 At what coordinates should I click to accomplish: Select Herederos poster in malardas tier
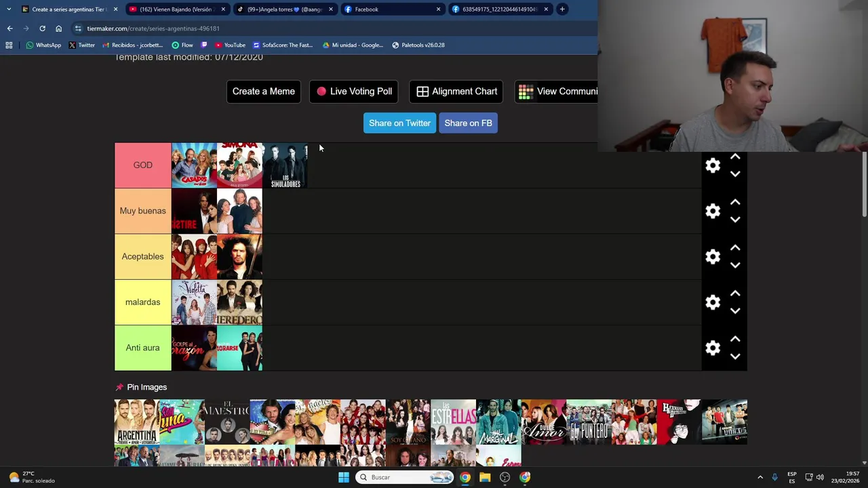pos(239,302)
